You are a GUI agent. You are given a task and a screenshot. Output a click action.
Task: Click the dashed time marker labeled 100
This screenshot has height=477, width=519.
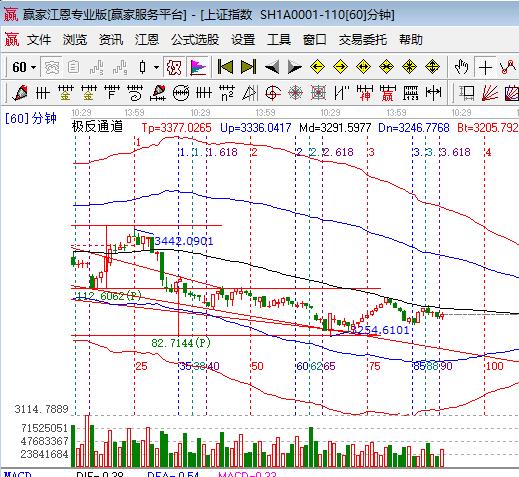click(494, 366)
